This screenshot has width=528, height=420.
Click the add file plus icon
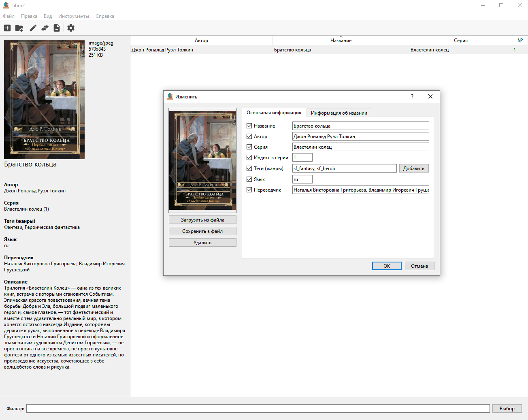tap(7, 28)
